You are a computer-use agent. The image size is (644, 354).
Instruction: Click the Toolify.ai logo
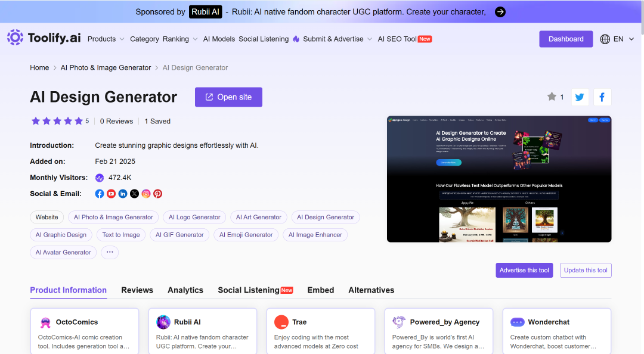tap(44, 38)
